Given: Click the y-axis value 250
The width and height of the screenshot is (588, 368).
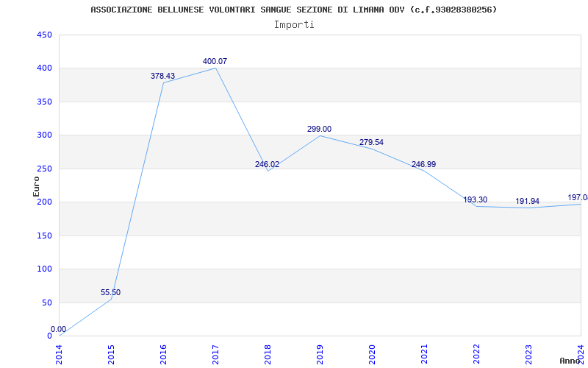Looking at the screenshot, I should tap(44, 169).
